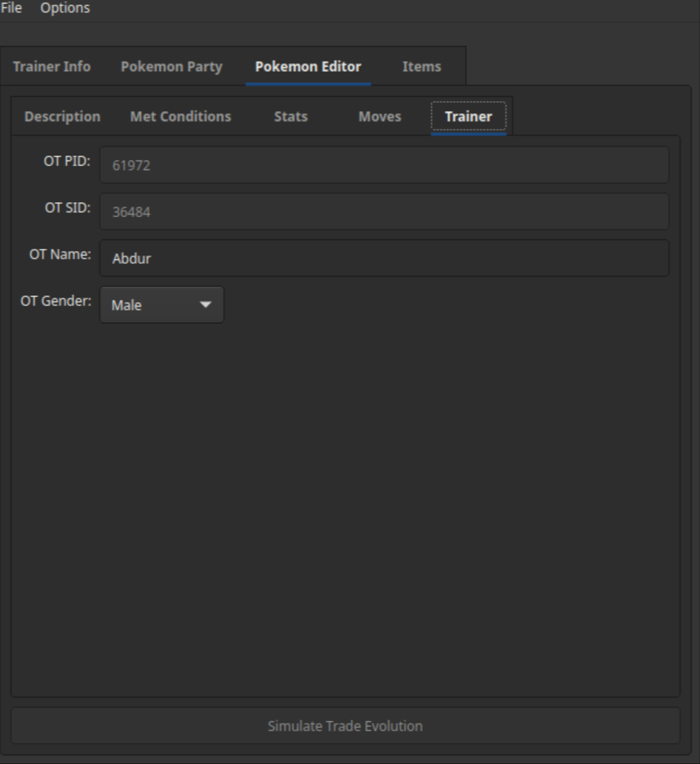Click the OT SID field showing 36484
Viewport: 700px width, 764px height.
coord(384,212)
